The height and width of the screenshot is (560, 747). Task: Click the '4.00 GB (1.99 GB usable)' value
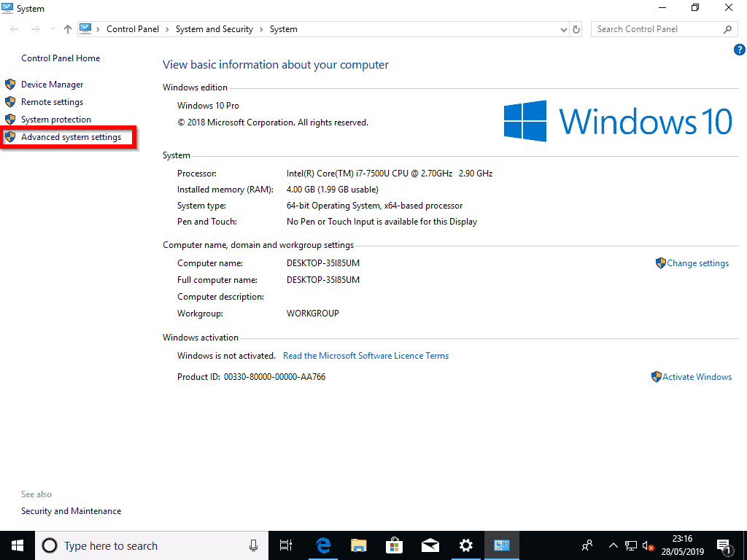332,190
